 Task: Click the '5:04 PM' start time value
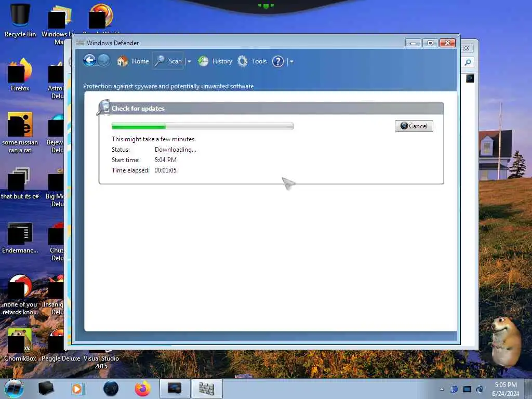(166, 160)
